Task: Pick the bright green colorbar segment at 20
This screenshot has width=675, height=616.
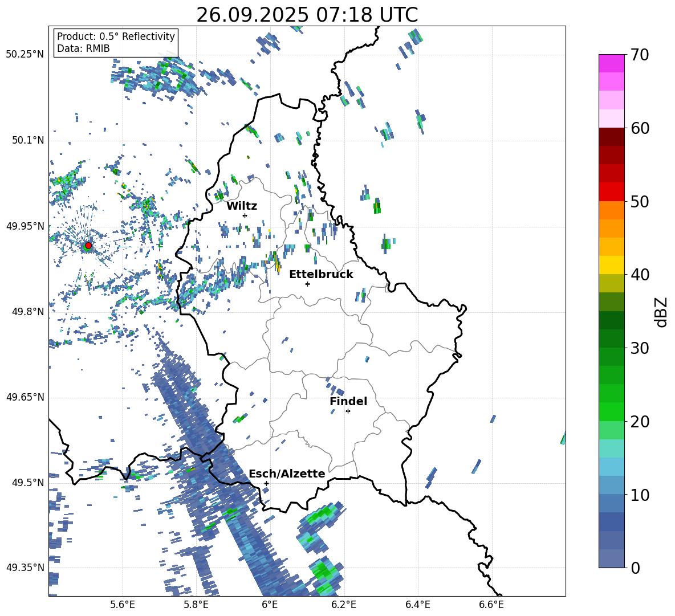Action: pos(611,411)
